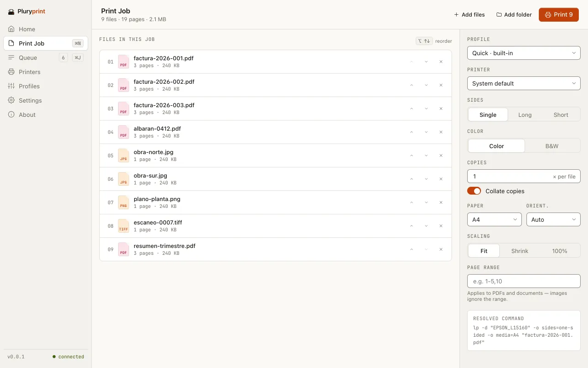Open the Profile dropdown showing Quick · built-in
Image resolution: width=588 pixels, height=368 pixels.
tap(524, 53)
